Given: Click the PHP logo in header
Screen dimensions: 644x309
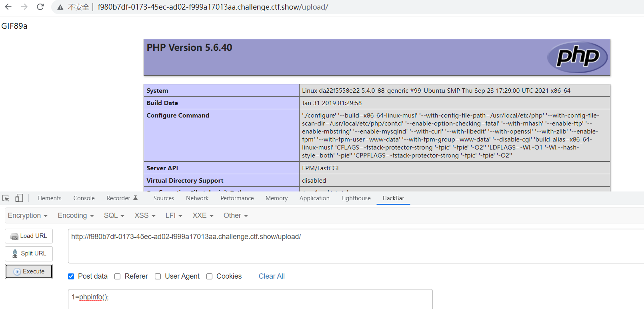Looking at the screenshot, I should [x=577, y=57].
